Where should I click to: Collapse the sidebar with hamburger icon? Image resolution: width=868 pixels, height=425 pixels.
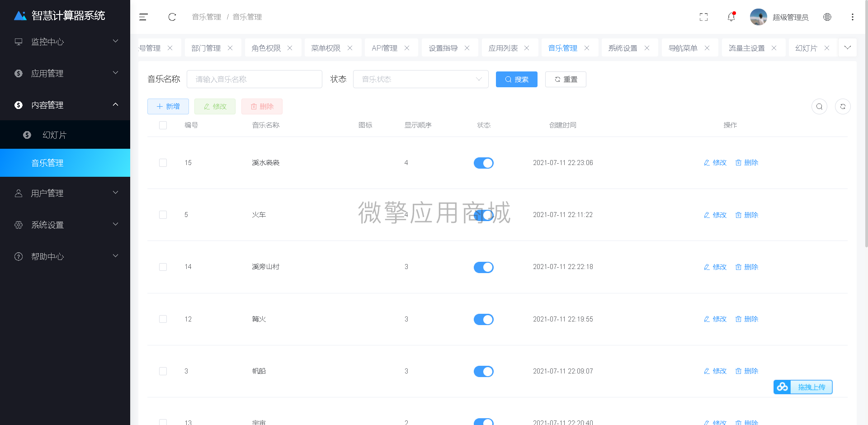tap(143, 17)
